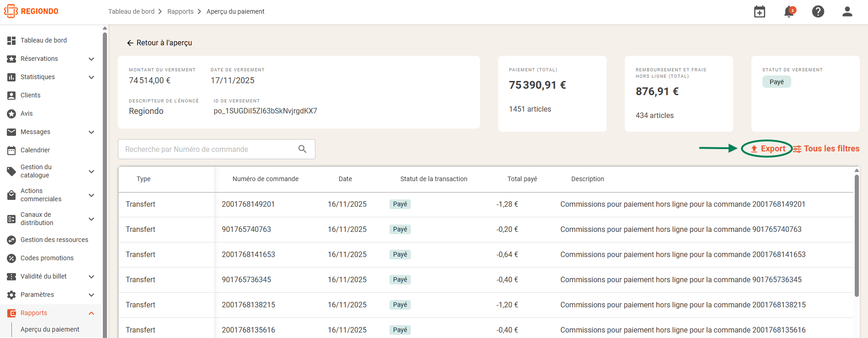This screenshot has height=338, width=868.
Task: Expand the Statistiques menu chevron
Action: (x=91, y=77)
